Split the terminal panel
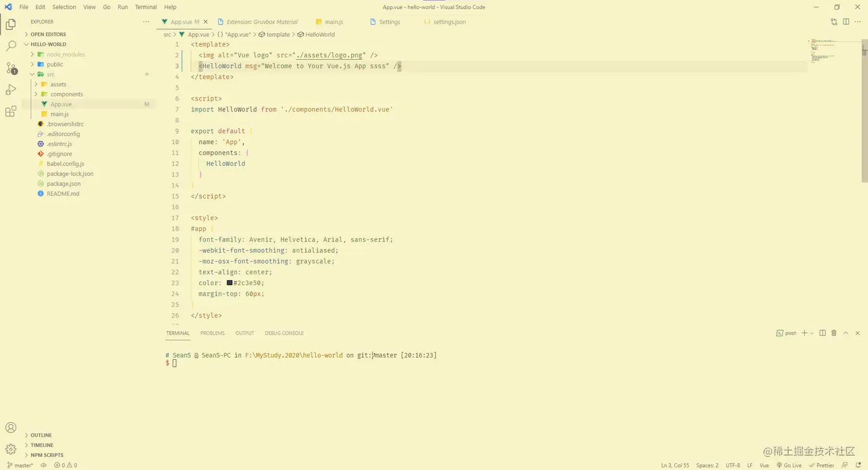868x470 pixels. tap(823, 333)
